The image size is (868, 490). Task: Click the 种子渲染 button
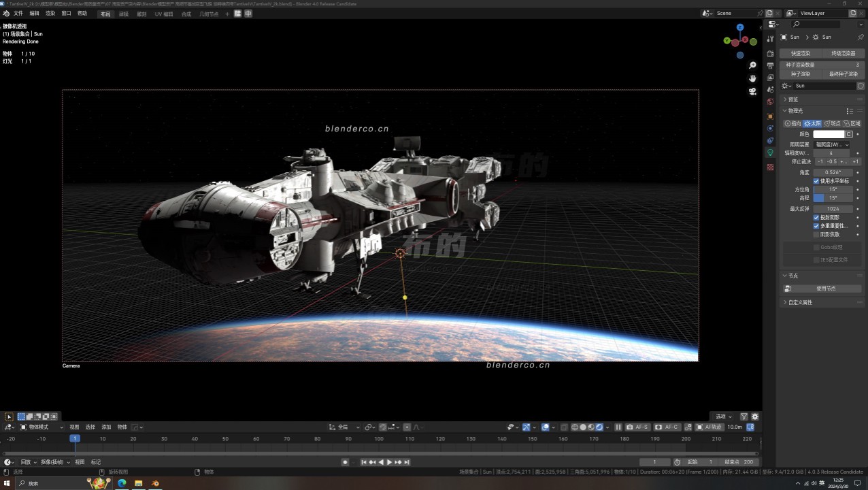point(801,73)
